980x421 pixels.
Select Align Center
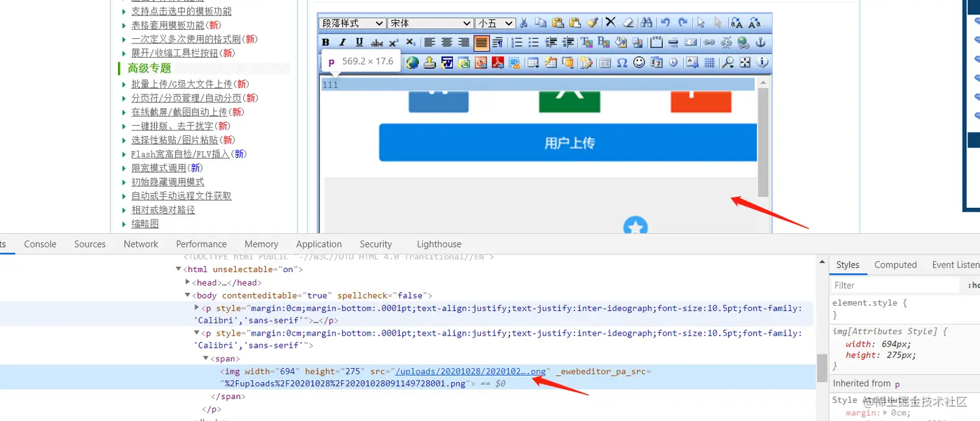click(447, 42)
